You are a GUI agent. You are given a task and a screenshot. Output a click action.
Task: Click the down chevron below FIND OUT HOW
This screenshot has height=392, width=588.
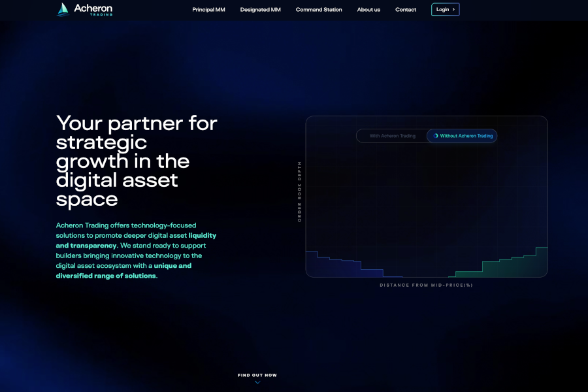(256, 382)
